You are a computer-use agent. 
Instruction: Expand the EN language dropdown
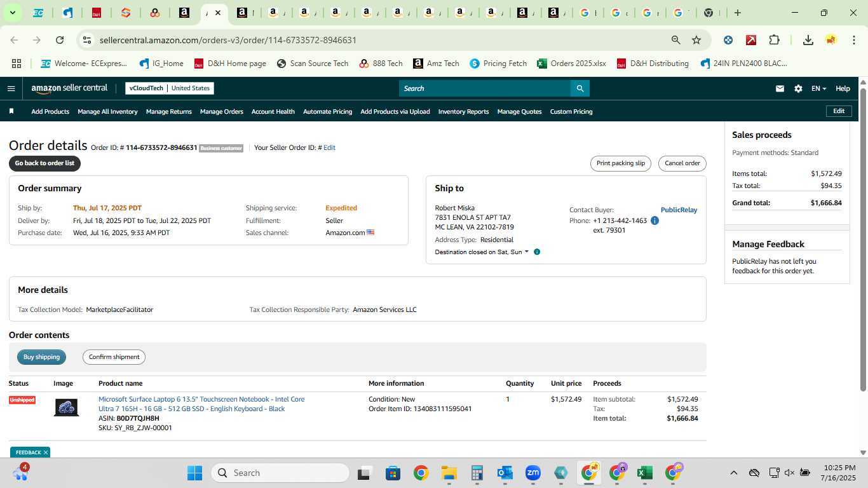coord(818,88)
